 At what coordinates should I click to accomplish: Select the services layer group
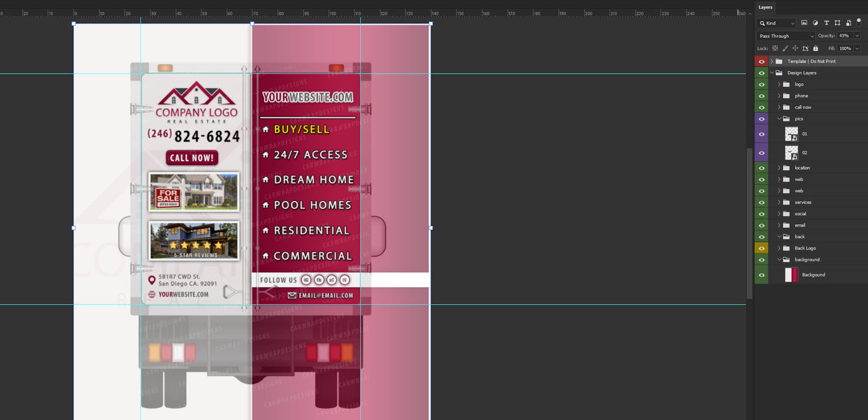[x=803, y=202]
